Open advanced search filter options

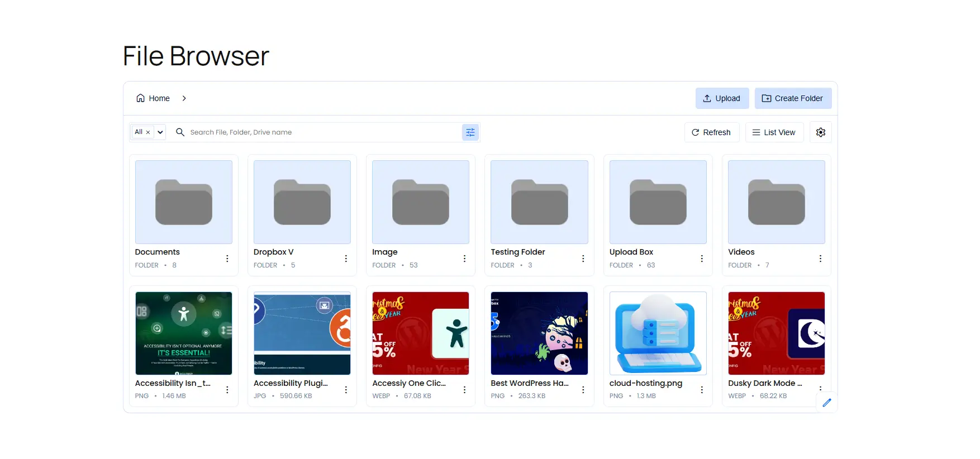(x=470, y=132)
